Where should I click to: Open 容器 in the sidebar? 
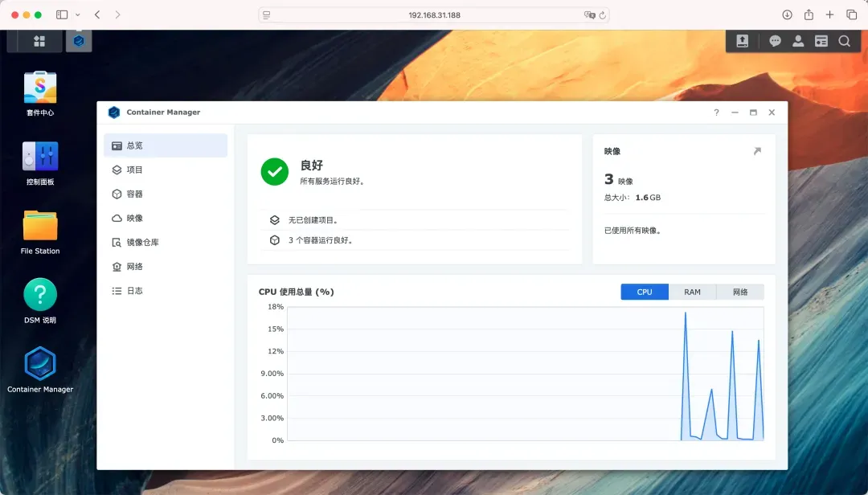coord(166,194)
